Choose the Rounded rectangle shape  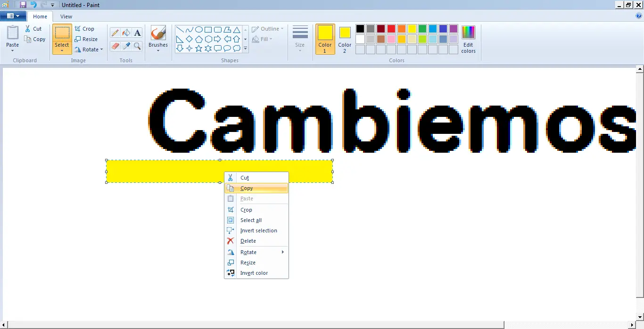(217, 30)
